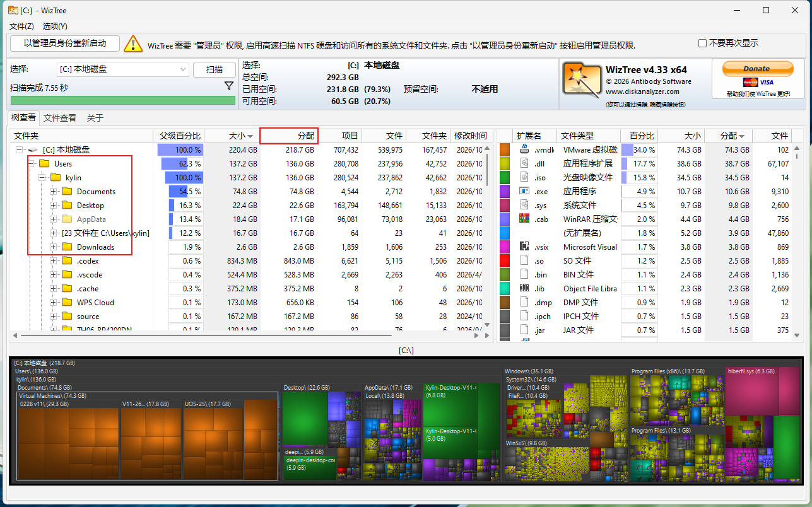Sort extensions by 文件类型 column header
Image resolution: width=812 pixels, height=507 pixels.
pyautogui.click(x=589, y=136)
